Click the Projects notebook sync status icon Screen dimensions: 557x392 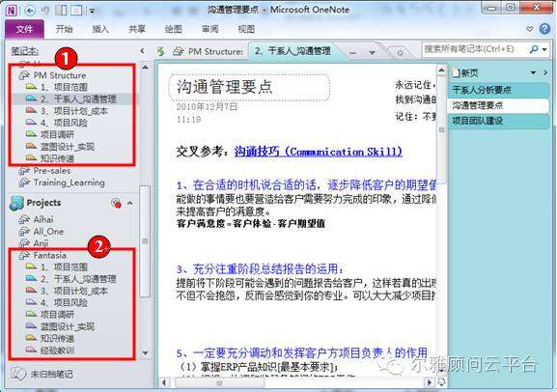116,204
